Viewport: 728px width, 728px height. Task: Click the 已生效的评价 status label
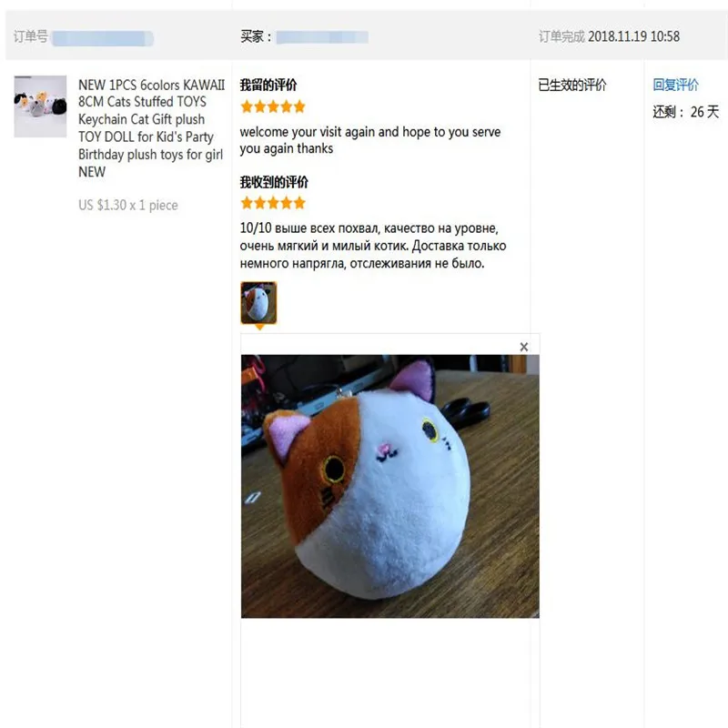click(572, 85)
